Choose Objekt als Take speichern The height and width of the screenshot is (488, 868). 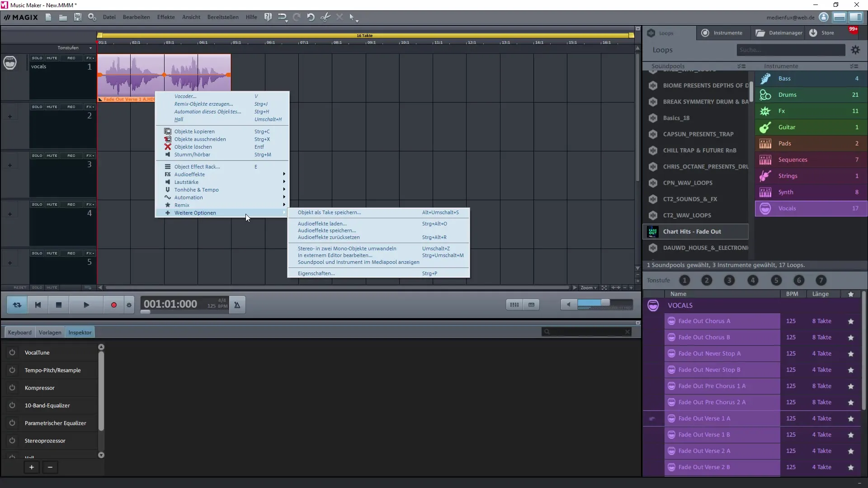pyautogui.click(x=378, y=212)
